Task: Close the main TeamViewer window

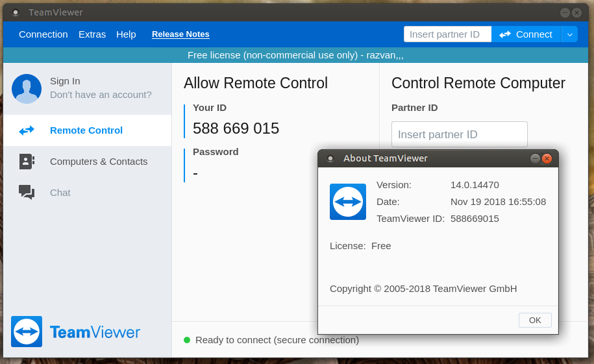Action: point(576,13)
